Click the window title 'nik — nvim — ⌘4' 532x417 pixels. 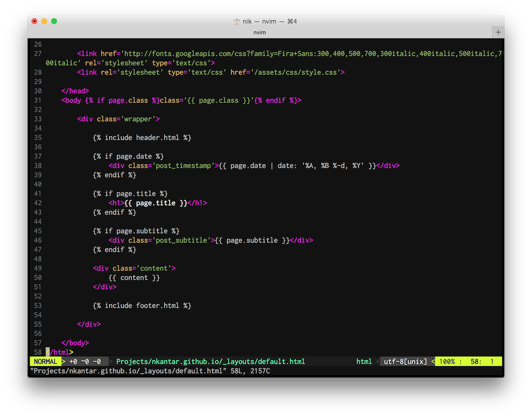[x=270, y=21]
